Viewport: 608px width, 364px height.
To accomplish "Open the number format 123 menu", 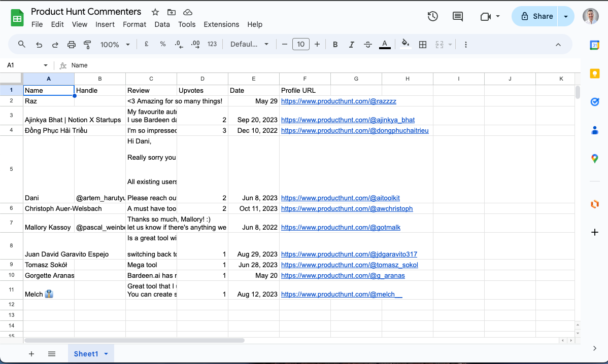I will 212,44.
